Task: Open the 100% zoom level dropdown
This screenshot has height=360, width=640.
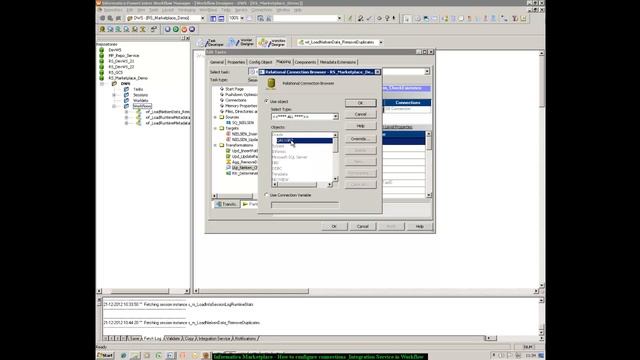Action: pyautogui.click(x=242, y=18)
